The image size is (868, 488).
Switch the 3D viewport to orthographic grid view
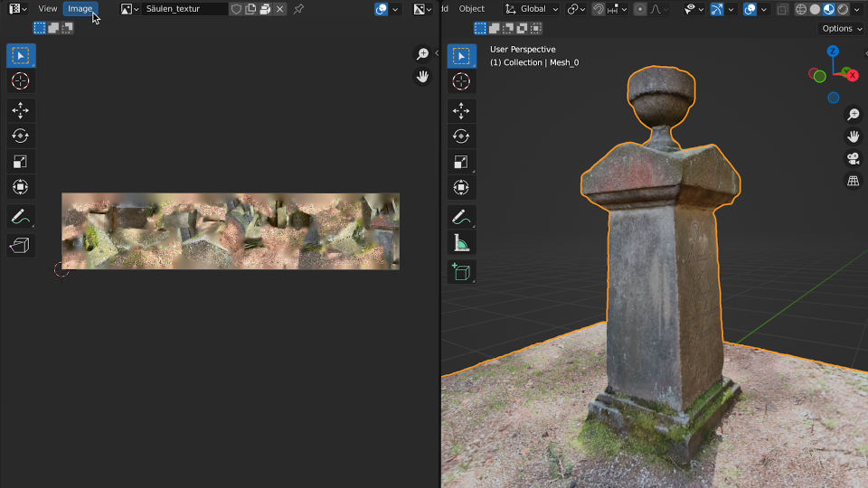(x=853, y=181)
